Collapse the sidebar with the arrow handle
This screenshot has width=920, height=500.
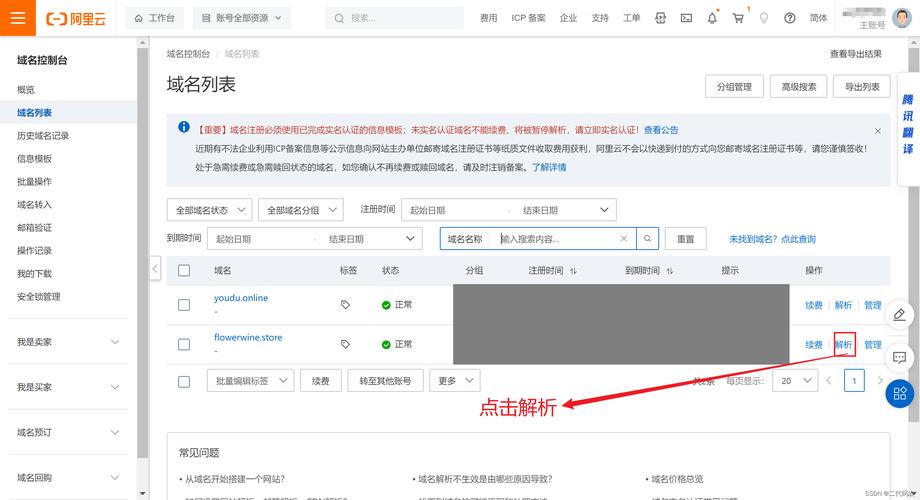(x=155, y=269)
